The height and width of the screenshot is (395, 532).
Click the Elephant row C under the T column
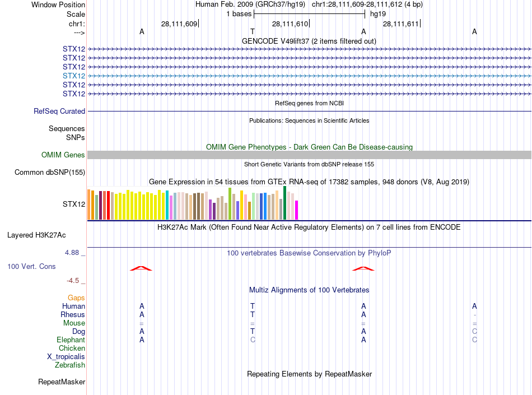click(x=253, y=340)
